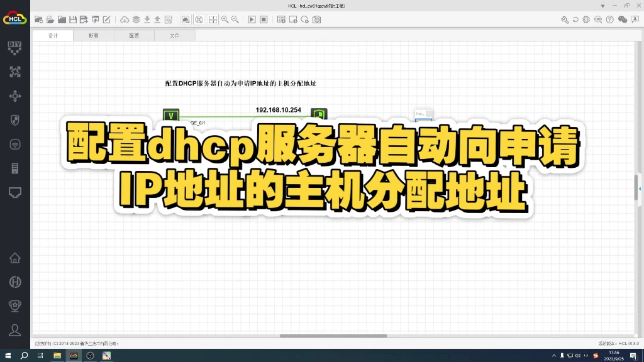Screen dimensions: 644x362
Task: Start all devices with the run button
Action: click(252, 19)
